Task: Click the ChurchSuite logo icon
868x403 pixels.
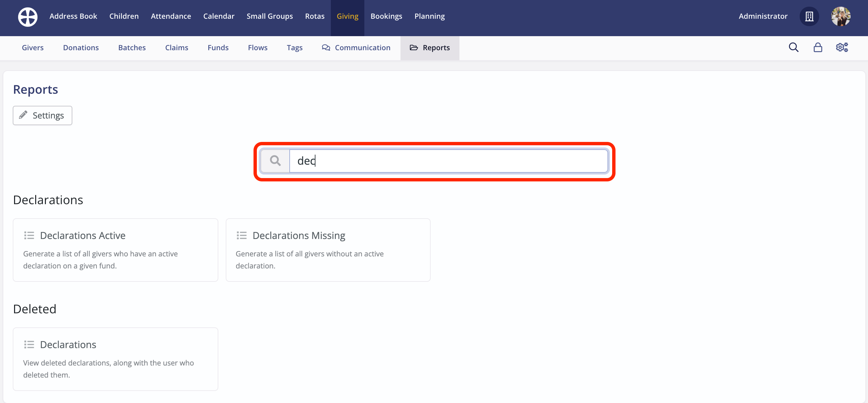Action: coord(28,16)
